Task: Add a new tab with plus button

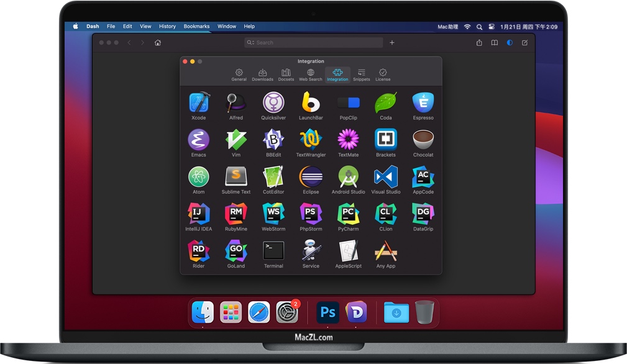Action: (392, 42)
